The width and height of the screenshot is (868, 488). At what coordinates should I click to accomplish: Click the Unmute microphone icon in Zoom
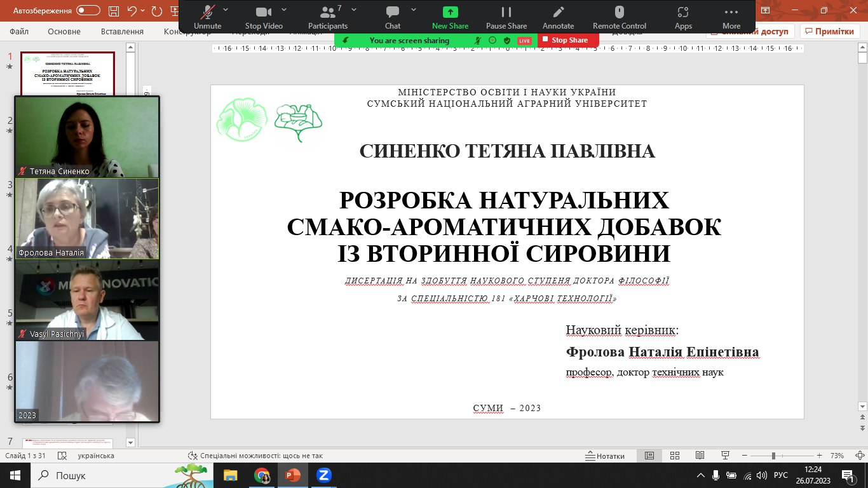click(208, 13)
